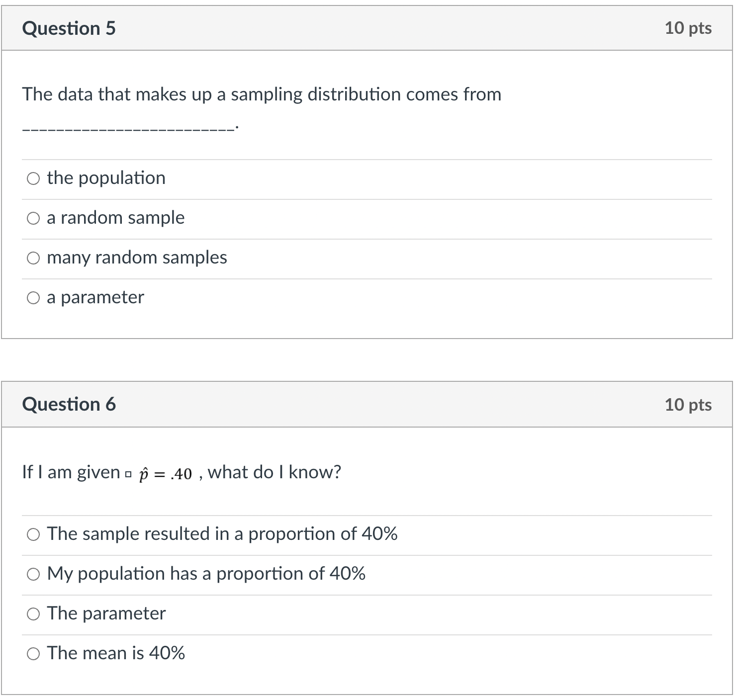Image resolution: width=735 pixels, height=700 pixels.
Task: Click the 'Question 6' heading
Action: [x=69, y=404]
